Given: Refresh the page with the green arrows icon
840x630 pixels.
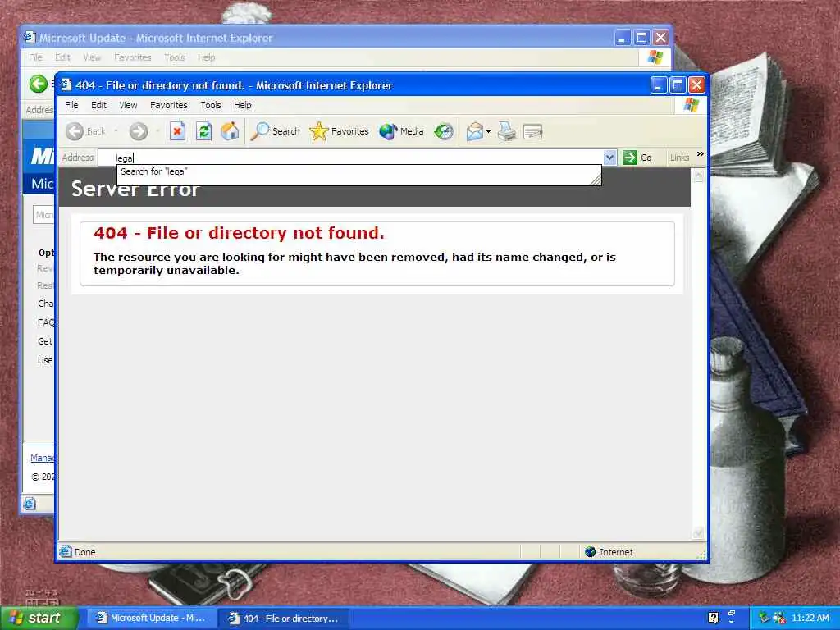Looking at the screenshot, I should tap(203, 131).
